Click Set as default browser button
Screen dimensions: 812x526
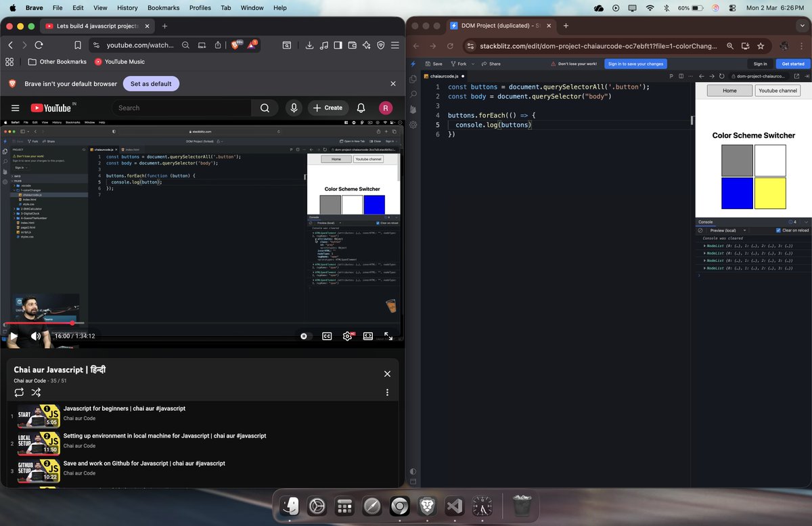(151, 84)
